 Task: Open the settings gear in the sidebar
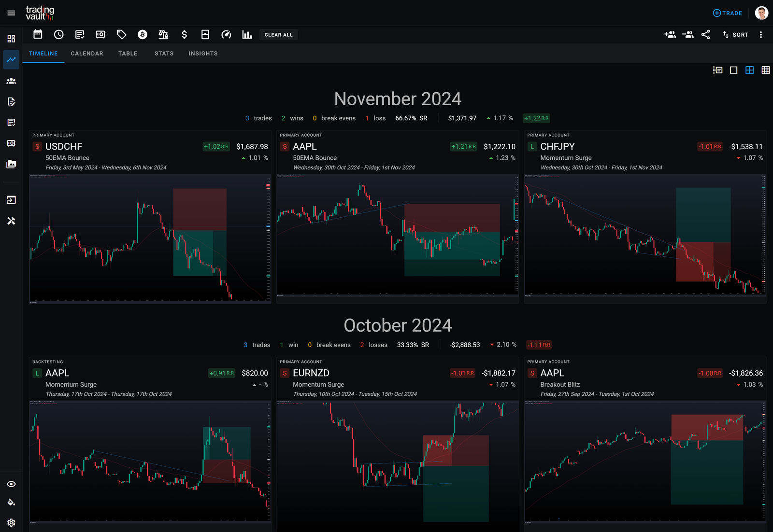pyautogui.click(x=11, y=522)
